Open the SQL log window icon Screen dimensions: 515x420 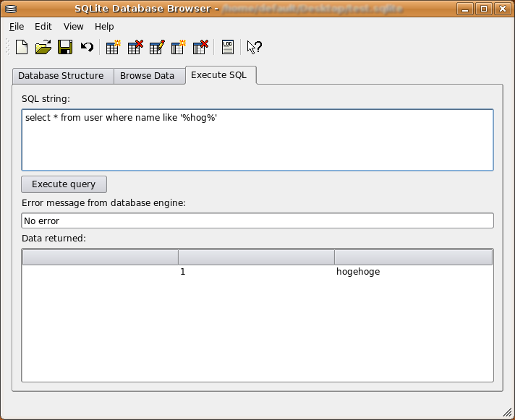(x=228, y=48)
